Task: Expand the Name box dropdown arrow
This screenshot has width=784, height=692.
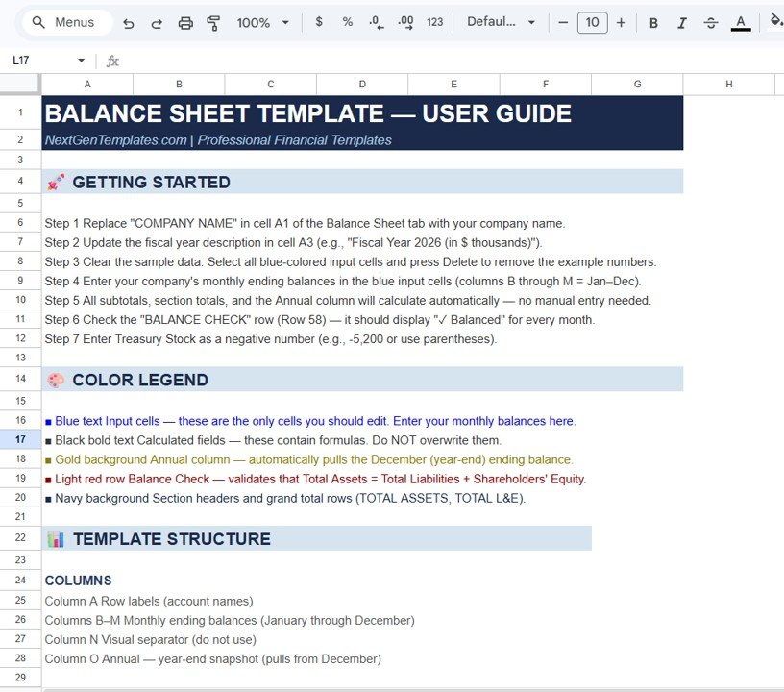Action: pyautogui.click(x=81, y=61)
